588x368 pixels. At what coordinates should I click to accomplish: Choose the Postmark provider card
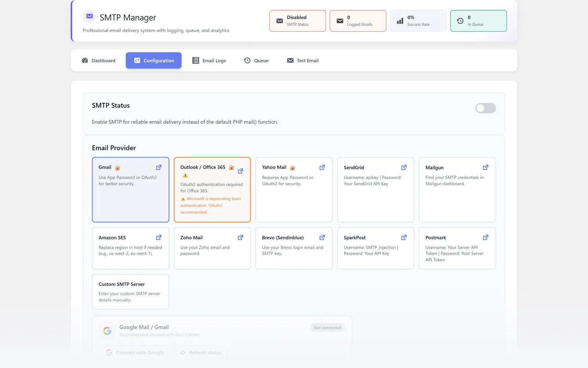point(457,248)
